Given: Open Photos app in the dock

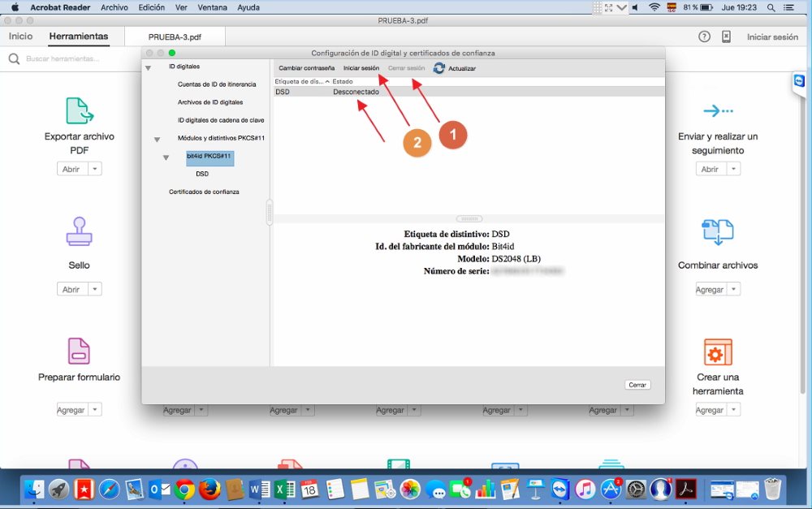Looking at the screenshot, I should pos(410,489).
